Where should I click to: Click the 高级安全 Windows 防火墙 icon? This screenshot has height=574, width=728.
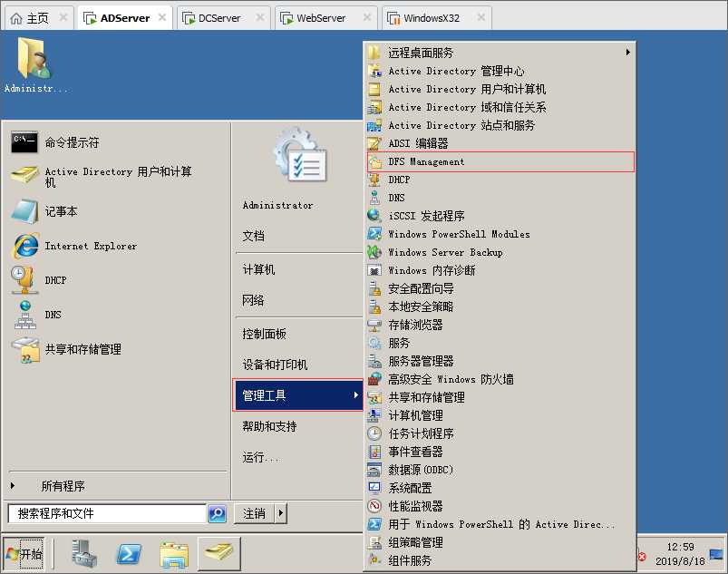pyautogui.click(x=374, y=379)
